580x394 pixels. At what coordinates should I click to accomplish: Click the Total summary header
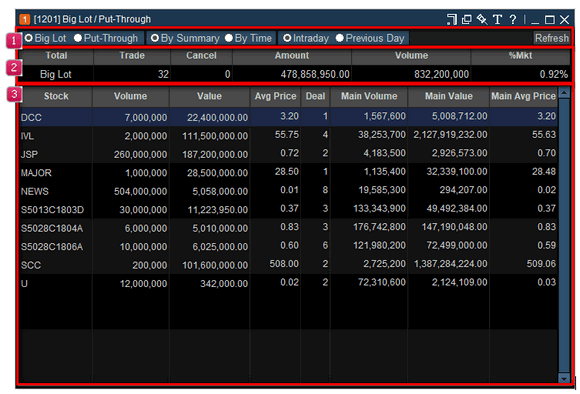[x=56, y=56]
